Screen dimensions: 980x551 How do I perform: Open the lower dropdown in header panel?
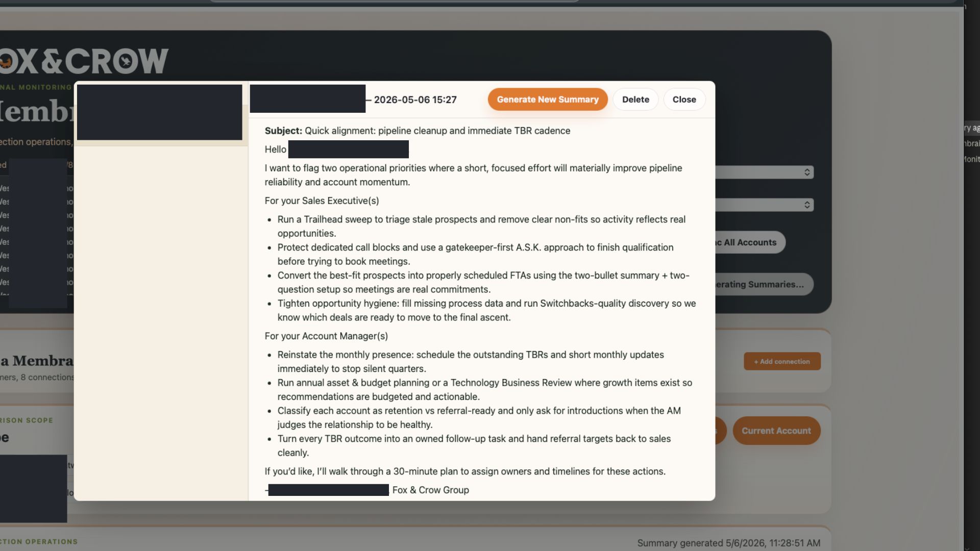click(764, 205)
